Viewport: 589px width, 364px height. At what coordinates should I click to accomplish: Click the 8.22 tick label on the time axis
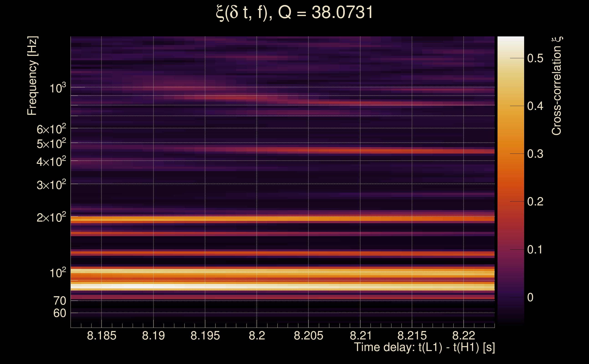tap(464, 336)
